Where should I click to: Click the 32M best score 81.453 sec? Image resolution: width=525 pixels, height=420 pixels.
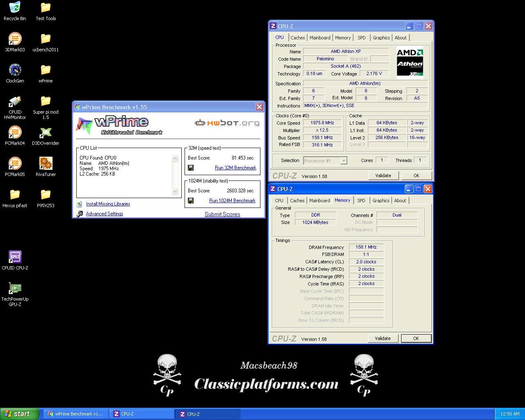point(242,158)
